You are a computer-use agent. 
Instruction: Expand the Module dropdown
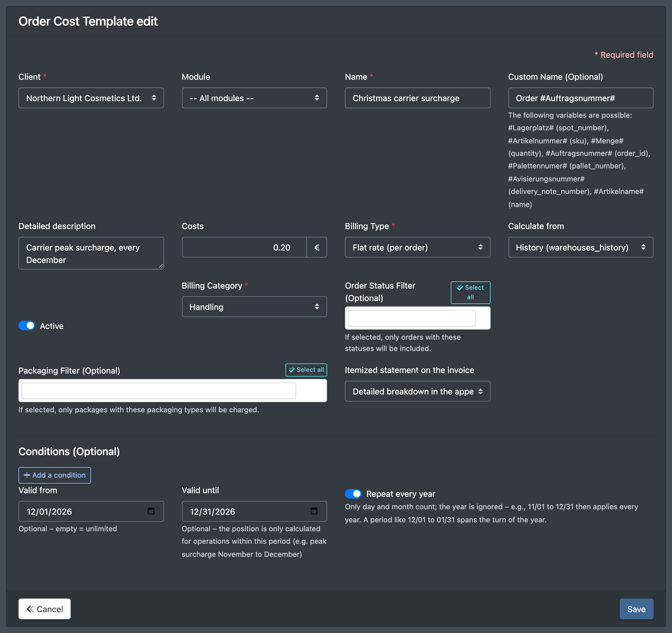254,98
